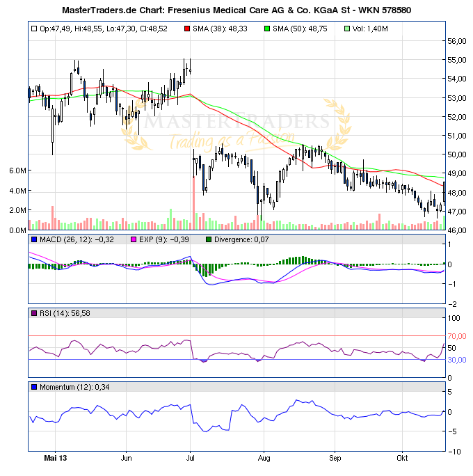Click the Momentum (12): 0,34 label

74,388
